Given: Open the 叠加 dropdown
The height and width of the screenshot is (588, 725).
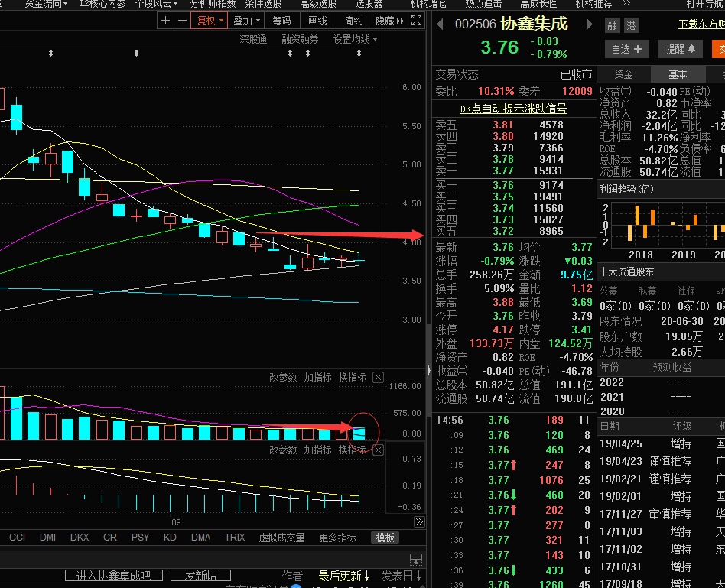Looking at the screenshot, I should (246, 21).
